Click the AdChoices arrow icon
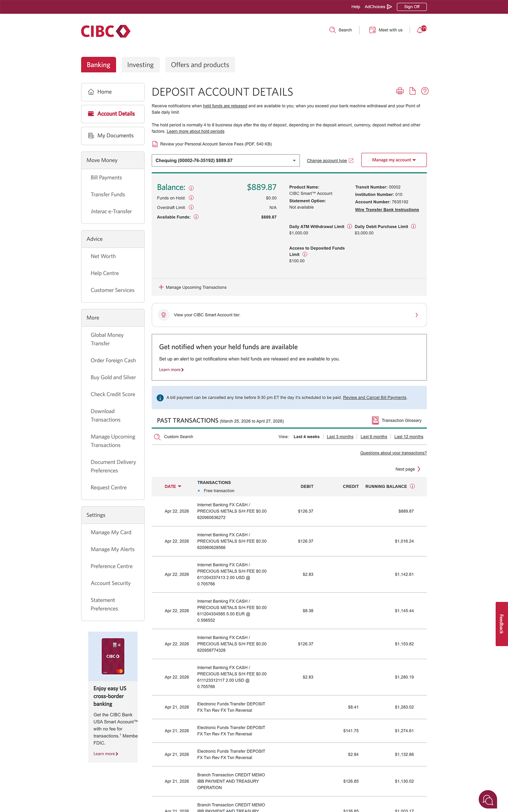The image size is (508, 812). pyautogui.click(x=389, y=7)
